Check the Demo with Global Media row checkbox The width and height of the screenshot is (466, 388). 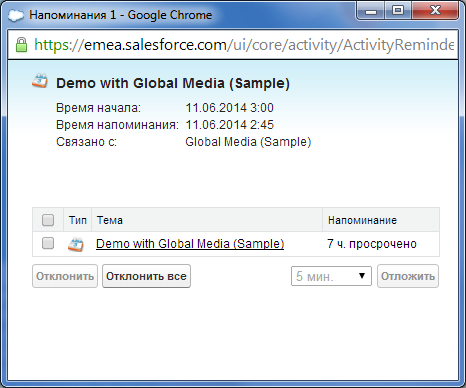click(48, 243)
